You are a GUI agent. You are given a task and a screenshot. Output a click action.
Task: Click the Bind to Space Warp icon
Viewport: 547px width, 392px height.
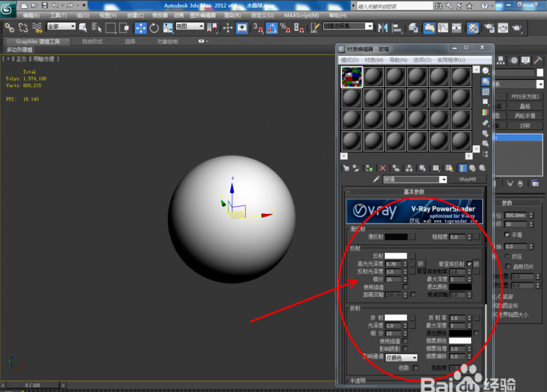(x=37, y=27)
